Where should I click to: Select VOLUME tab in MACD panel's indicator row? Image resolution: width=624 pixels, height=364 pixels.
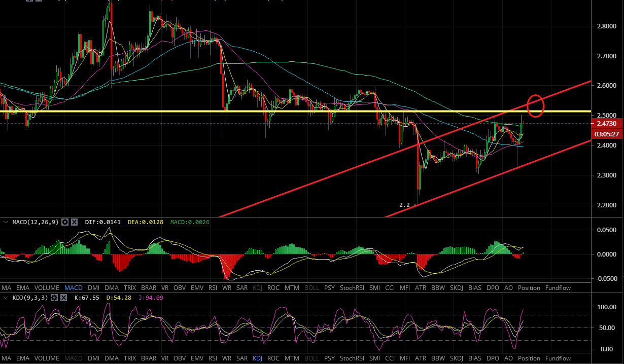(x=46, y=287)
